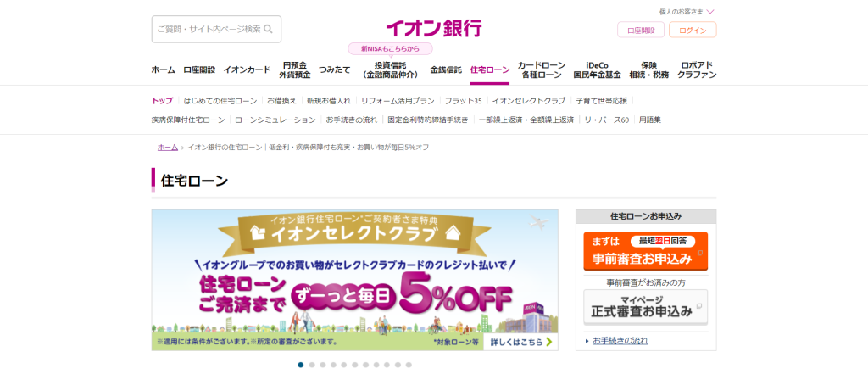Image resolution: width=868 pixels, height=374 pixels.
Task: Click the ログイン button
Action: coord(693,30)
